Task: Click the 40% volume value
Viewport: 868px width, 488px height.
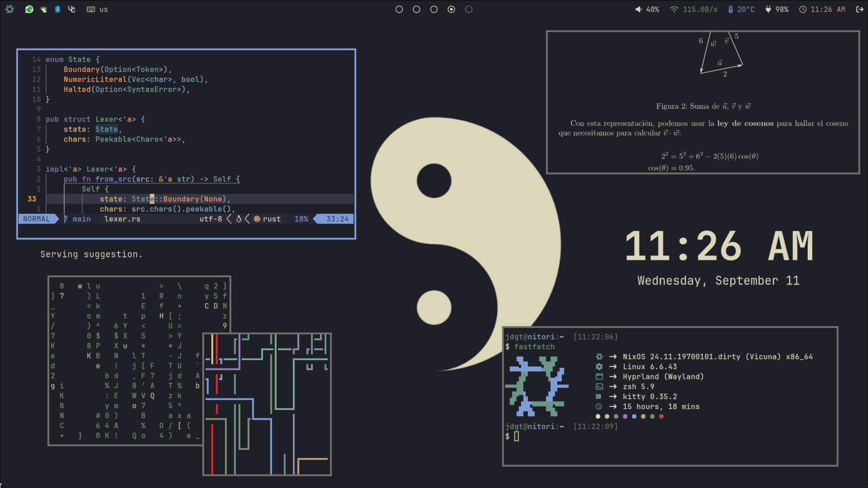Action: coord(652,9)
